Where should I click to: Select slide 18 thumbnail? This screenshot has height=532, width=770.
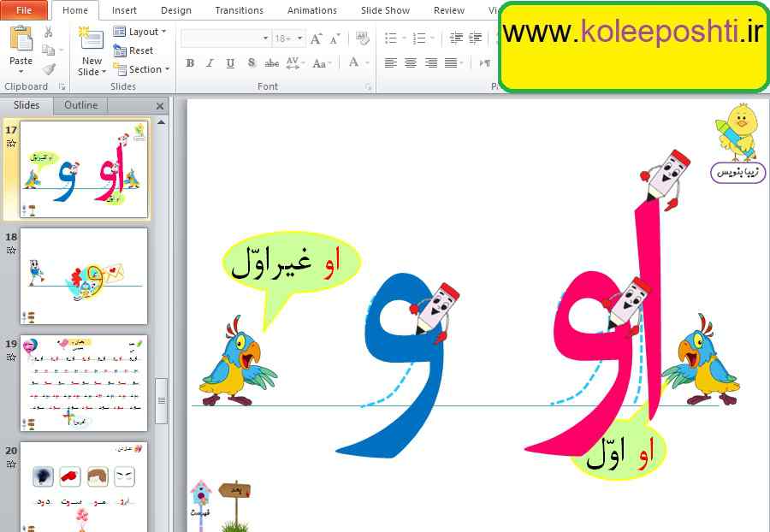point(84,275)
